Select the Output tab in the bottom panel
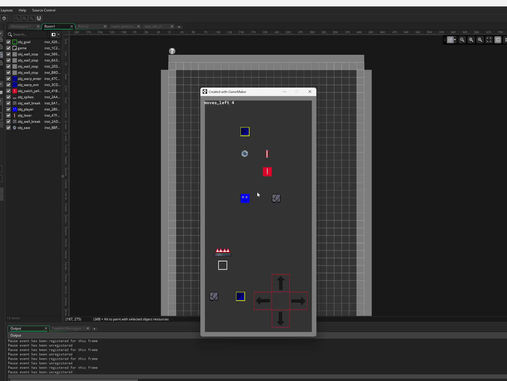Viewport: 507px width, 381px height. click(x=28, y=329)
